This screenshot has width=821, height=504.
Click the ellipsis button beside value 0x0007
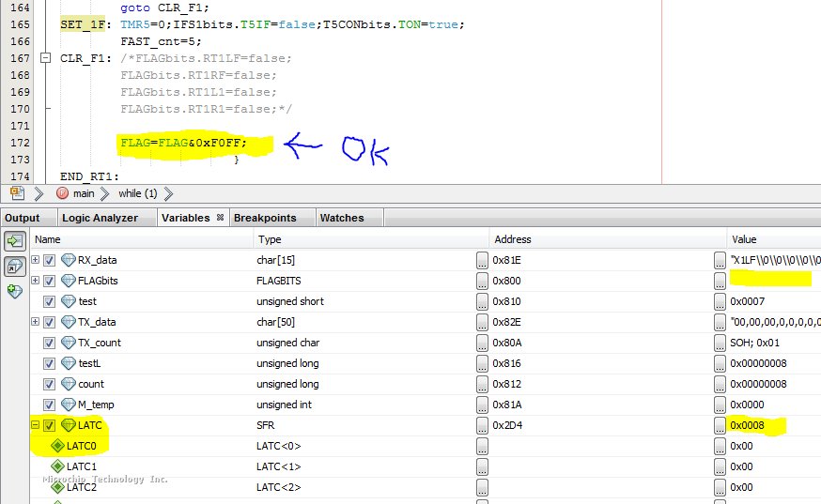tap(721, 301)
